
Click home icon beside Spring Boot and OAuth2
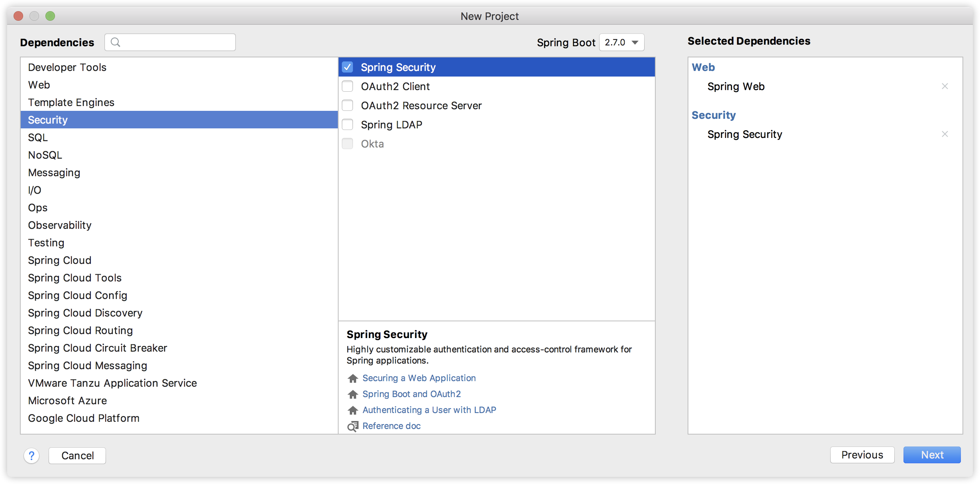[353, 394]
